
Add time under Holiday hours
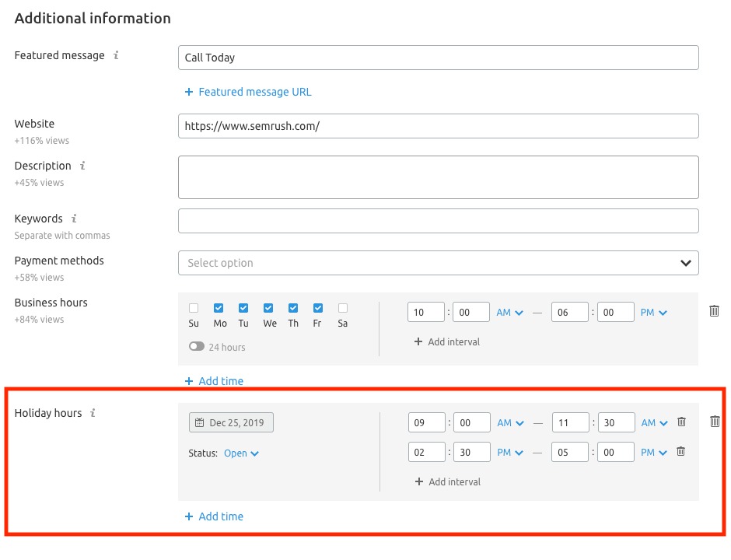[x=214, y=516]
